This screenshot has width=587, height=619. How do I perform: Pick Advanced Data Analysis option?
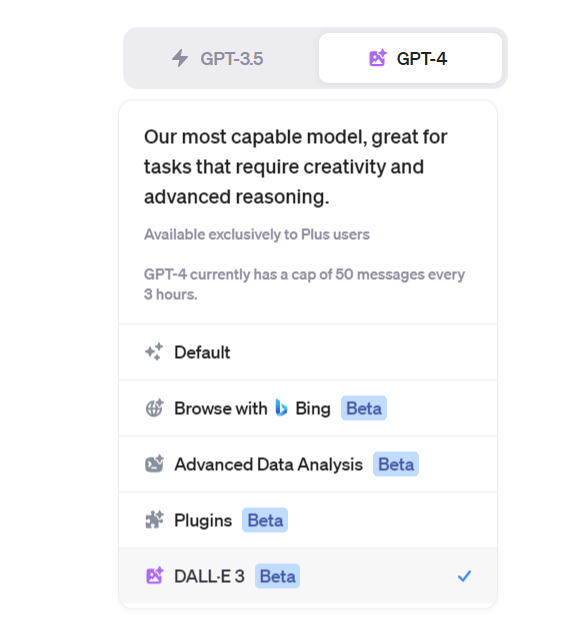308,464
